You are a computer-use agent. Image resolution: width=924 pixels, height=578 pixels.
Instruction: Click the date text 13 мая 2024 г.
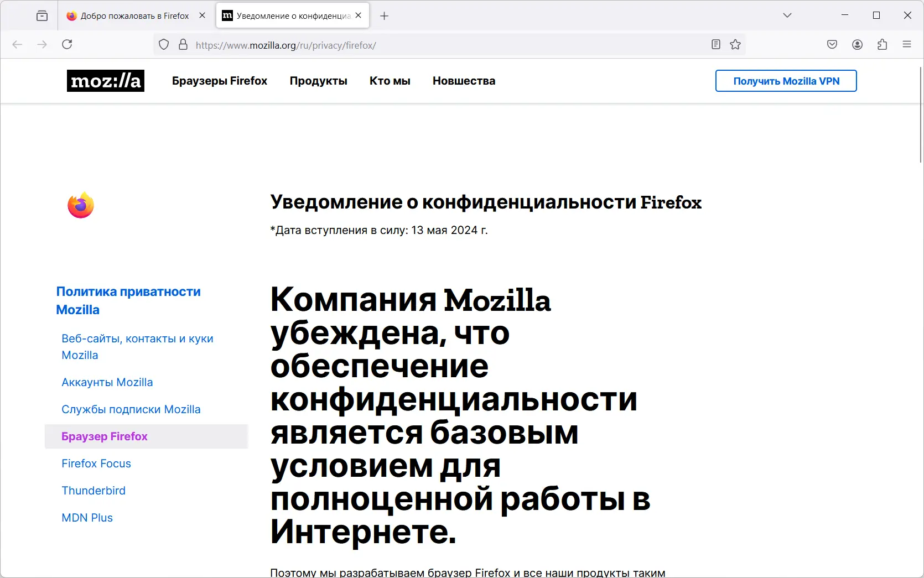tap(449, 230)
